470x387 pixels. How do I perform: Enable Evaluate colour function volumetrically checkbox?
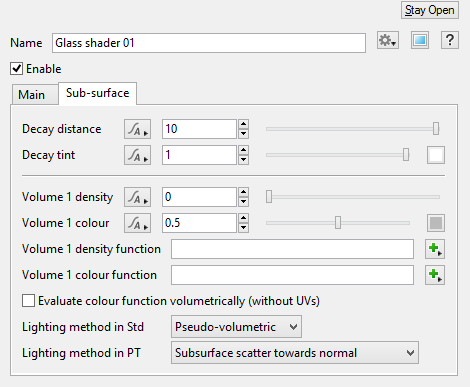tap(28, 300)
